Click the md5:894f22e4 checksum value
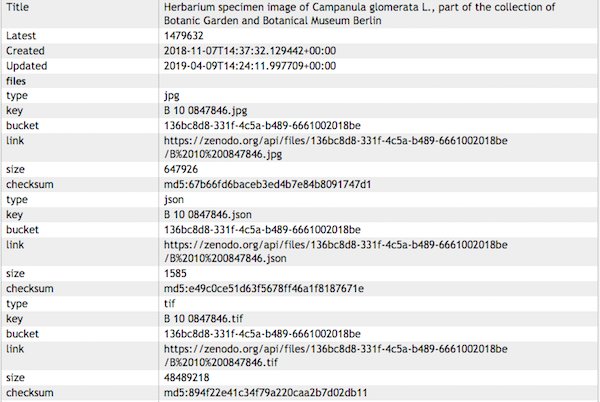The image size is (600, 402). tap(266, 392)
